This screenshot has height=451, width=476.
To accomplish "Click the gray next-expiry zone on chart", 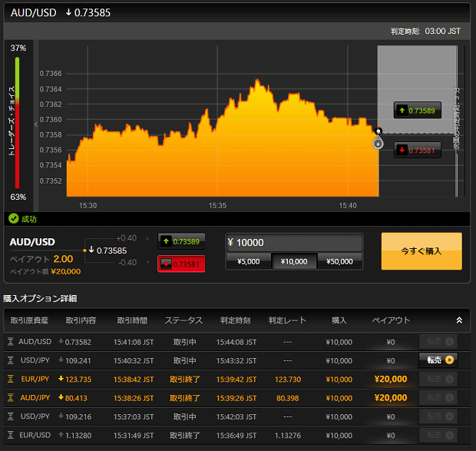I will tap(418, 89).
